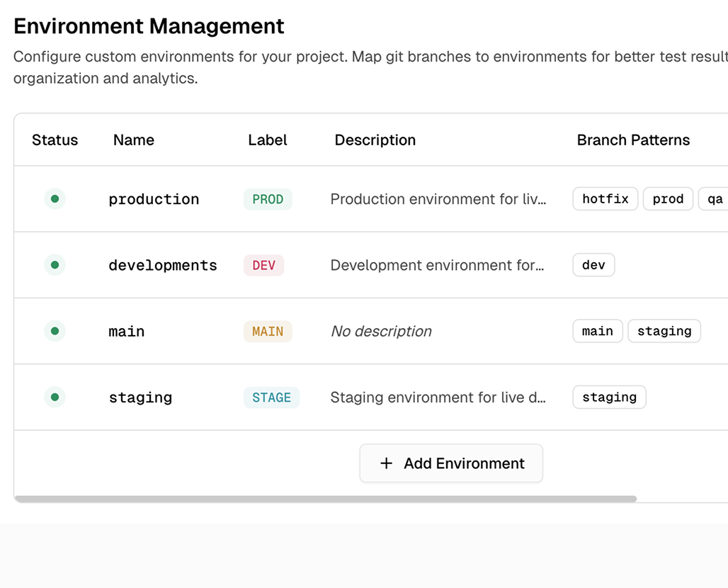
Task: Click the main row status indicator
Action: click(55, 331)
